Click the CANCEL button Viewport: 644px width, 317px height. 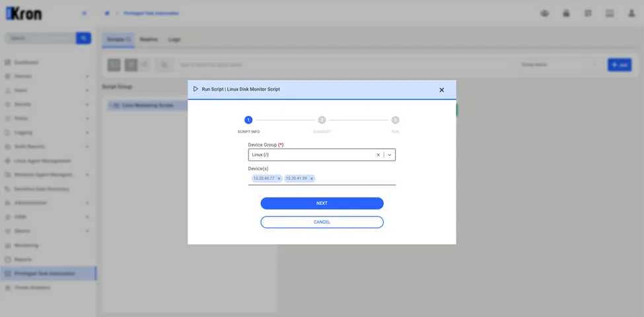click(322, 222)
